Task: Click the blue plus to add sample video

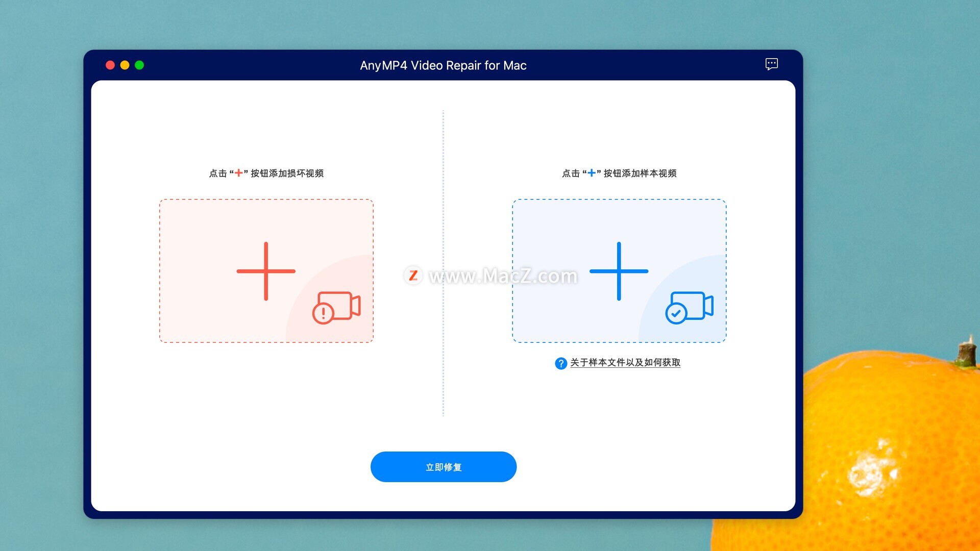Action: point(619,271)
